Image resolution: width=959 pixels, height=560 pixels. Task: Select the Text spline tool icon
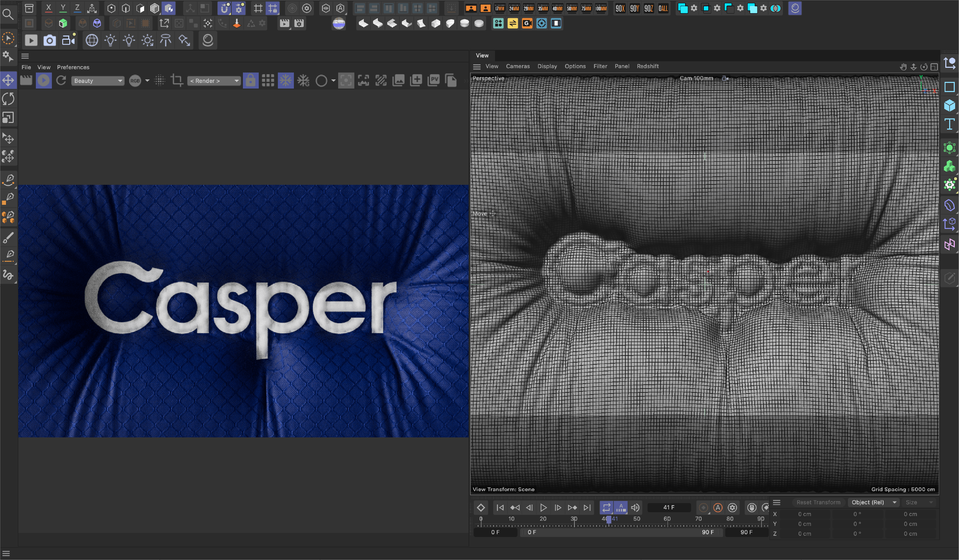pyautogui.click(x=950, y=124)
